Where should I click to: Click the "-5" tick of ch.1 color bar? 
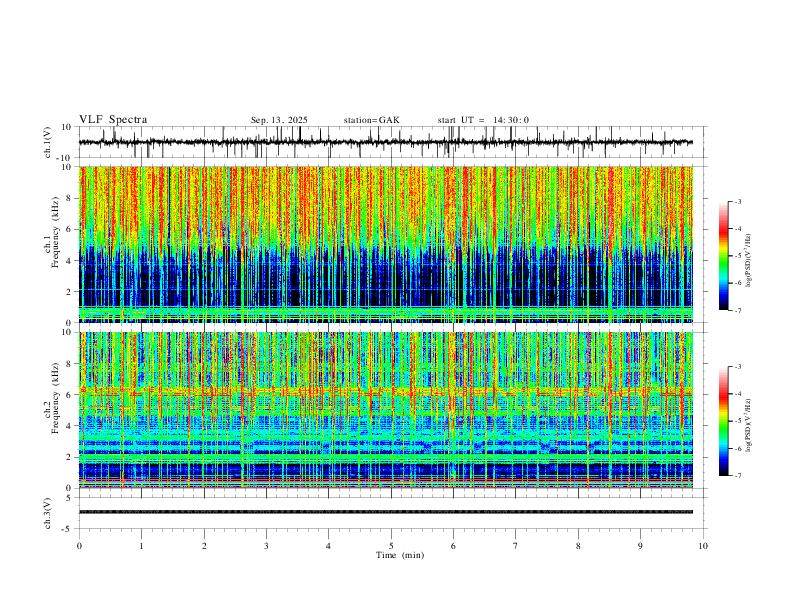[x=738, y=256]
